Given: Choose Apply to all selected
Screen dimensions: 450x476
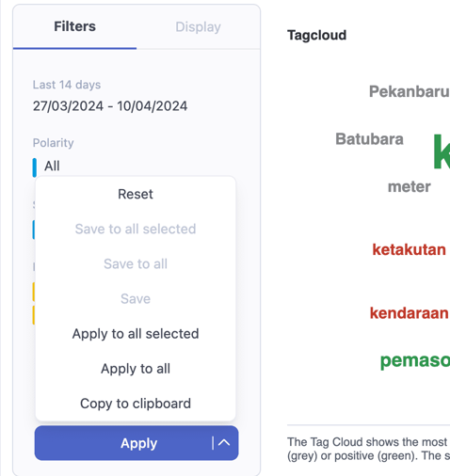Looking at the screenshot, I should (x=136, y=334).
